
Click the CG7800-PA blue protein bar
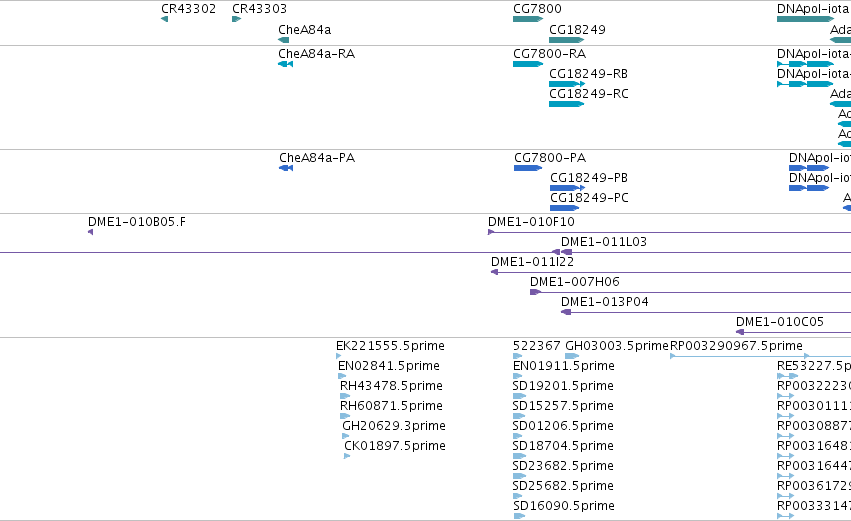tap(528, 168)
